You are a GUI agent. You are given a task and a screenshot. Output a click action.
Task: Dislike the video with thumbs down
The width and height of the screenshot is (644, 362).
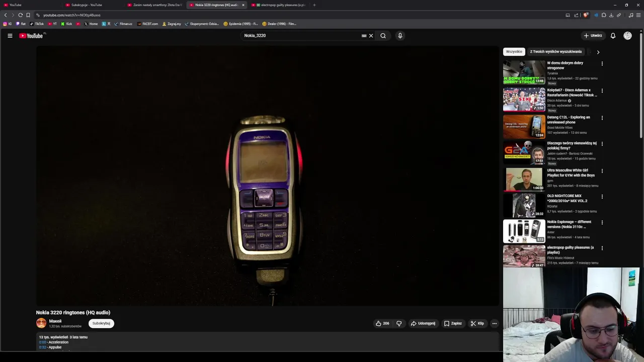pyautogui.click(x=399, y=323)
